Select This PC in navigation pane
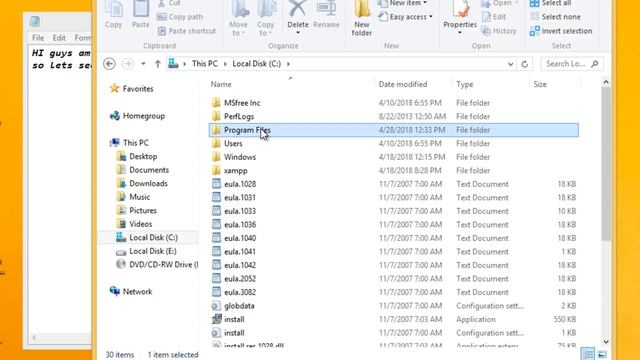The height and width of the screenshot is (360, 640). point(129,143)
